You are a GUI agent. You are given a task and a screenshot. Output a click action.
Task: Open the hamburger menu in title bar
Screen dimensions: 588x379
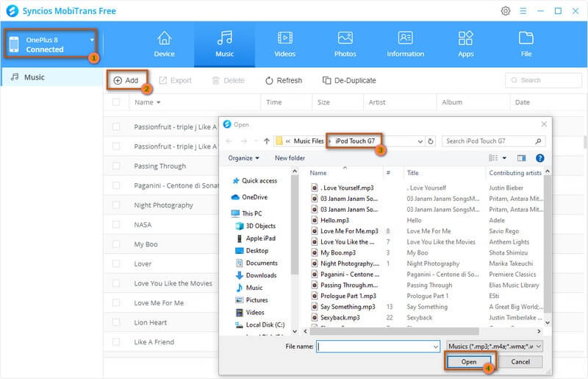pos(523,11)
